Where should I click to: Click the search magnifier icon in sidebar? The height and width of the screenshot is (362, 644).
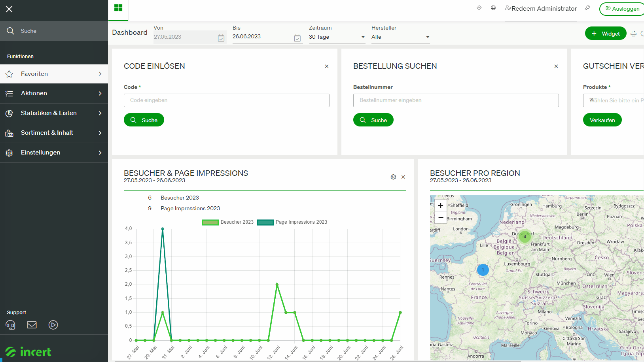[x=10, y=31]
